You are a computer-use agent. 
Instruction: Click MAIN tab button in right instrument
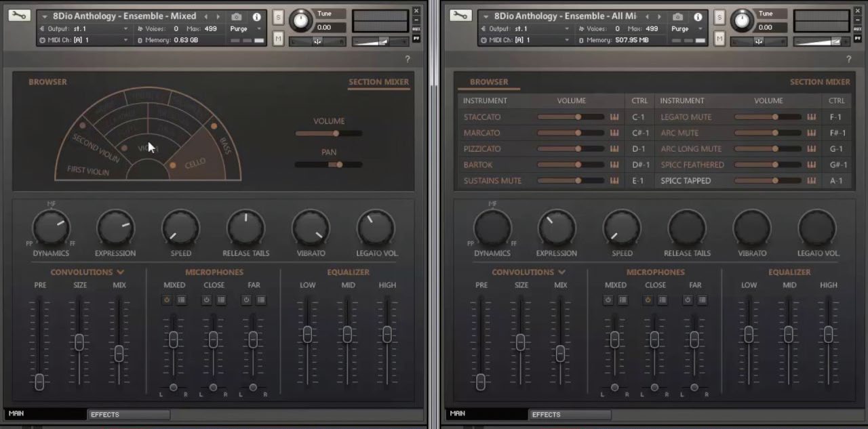(486, 413)
